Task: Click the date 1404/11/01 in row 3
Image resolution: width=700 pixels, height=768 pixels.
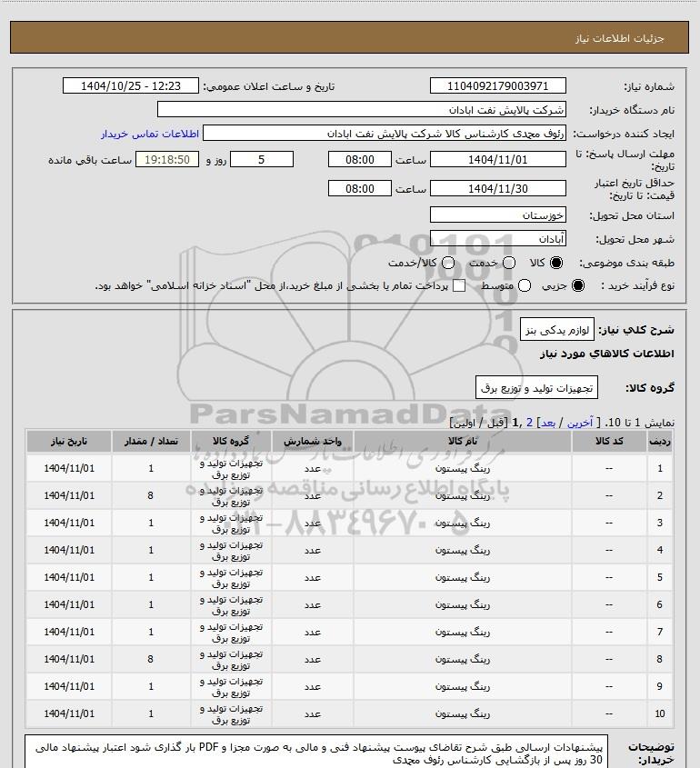Action: (68, 523)
